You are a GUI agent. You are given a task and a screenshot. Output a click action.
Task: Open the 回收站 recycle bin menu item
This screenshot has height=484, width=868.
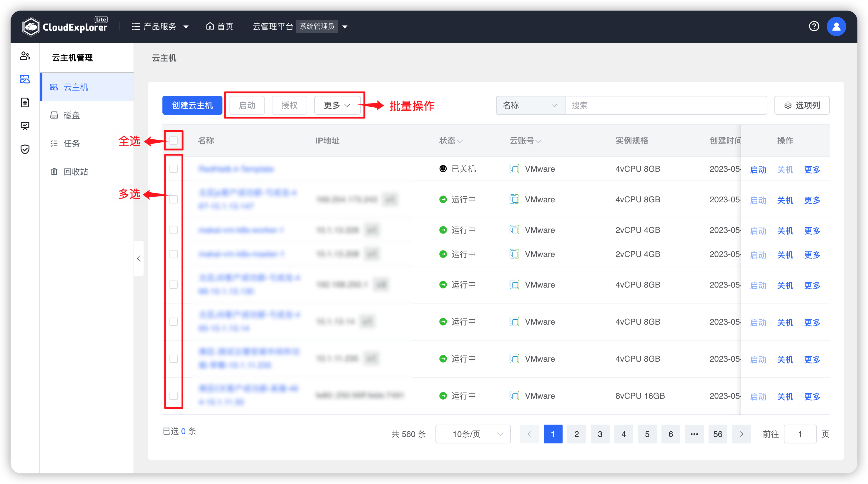click(x=87, y=172)
